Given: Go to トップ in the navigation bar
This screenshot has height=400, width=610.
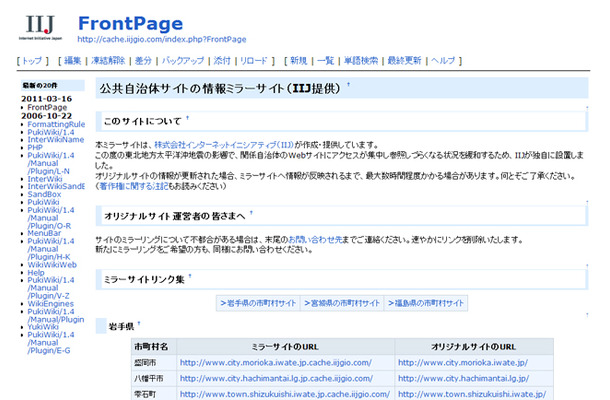Looking at the screenshot, I should 32,61.
